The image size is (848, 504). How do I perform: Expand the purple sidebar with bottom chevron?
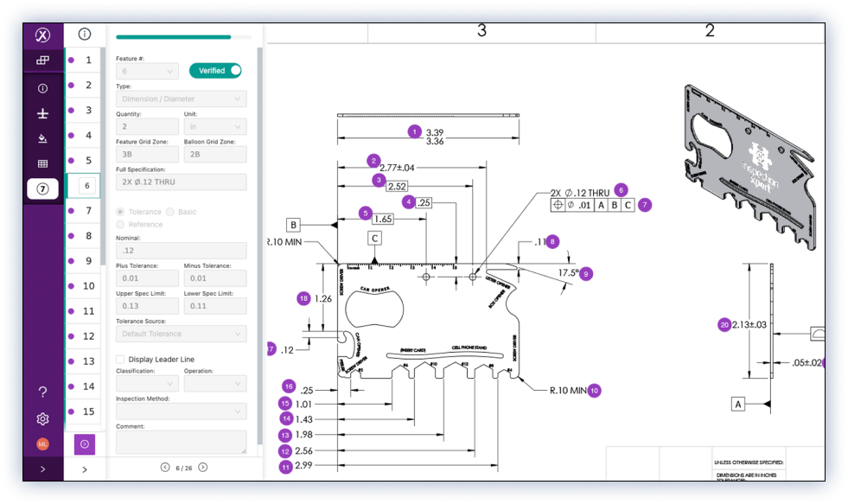pyautogui.click(x=42, y=469)
